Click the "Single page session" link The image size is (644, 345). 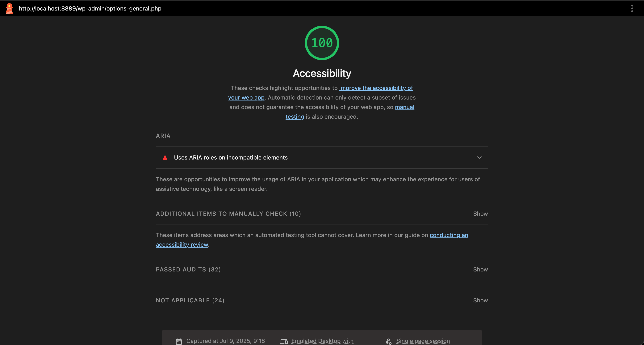[423, 341]
